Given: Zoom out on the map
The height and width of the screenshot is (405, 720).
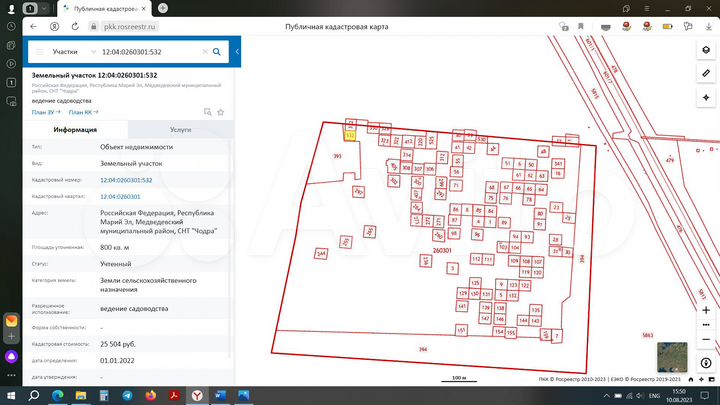Looking at the screenshot, I should click(706, 339).
